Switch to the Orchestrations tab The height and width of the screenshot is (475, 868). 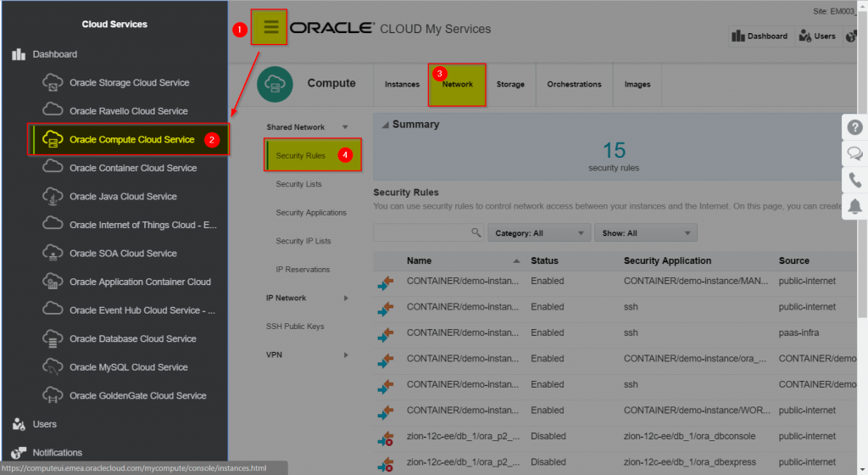574,85
